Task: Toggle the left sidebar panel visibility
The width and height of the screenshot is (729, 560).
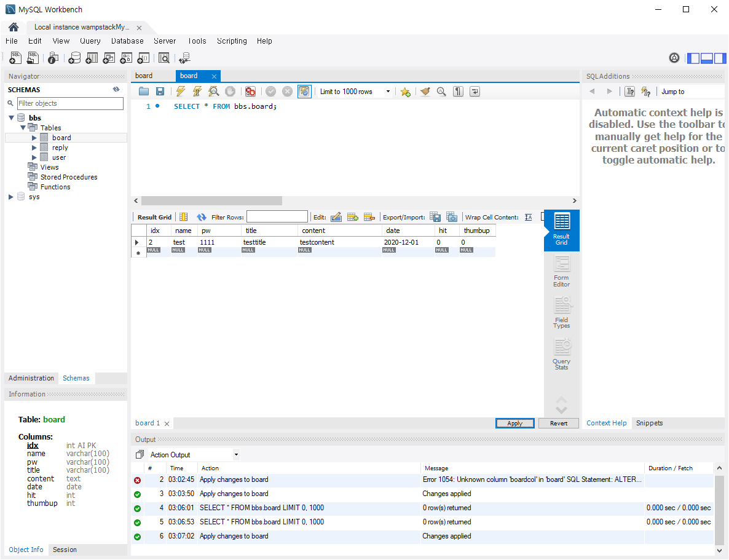Action: [693, 58]
